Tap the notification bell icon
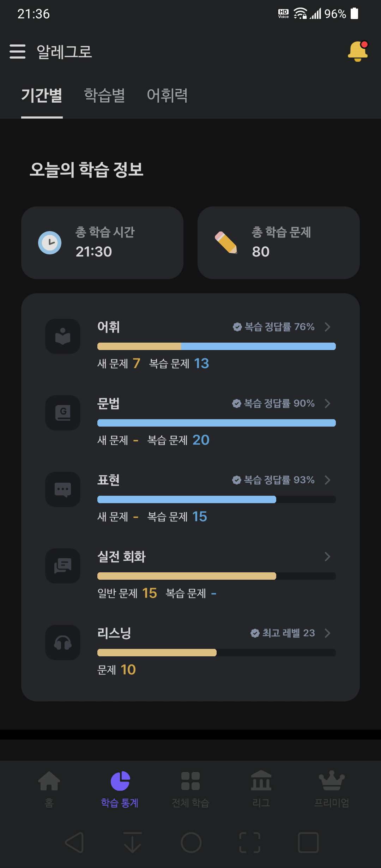Screen dimensions: 381x868 pos(358,52)
